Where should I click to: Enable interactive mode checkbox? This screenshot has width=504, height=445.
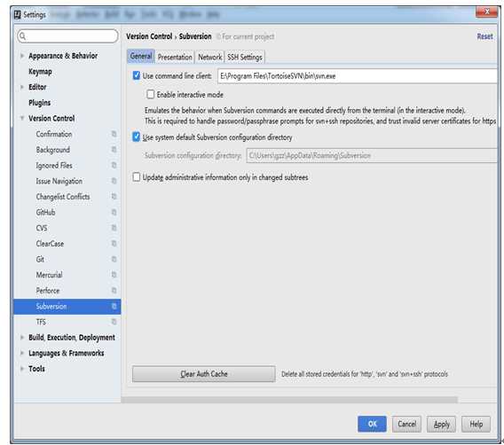pyautogui.click(x=150, y=94)
